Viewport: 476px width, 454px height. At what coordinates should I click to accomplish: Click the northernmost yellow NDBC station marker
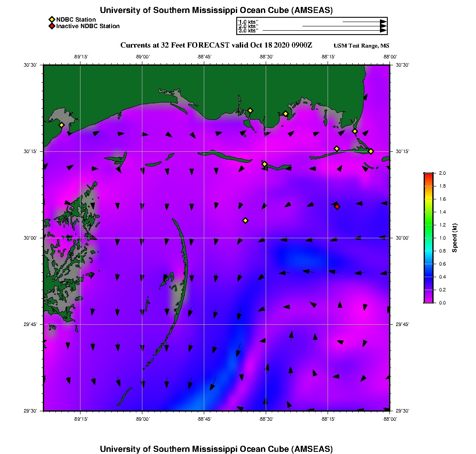[x=250, y=110]
